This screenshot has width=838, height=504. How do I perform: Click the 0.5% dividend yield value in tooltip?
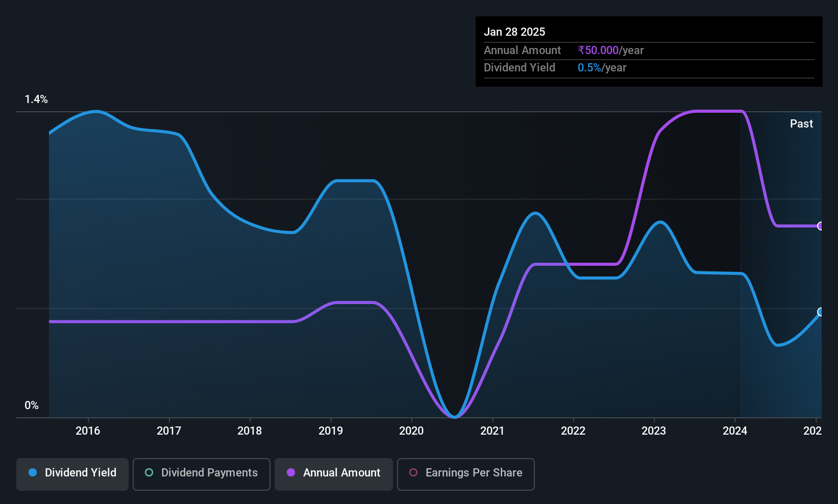pos(589,67)
